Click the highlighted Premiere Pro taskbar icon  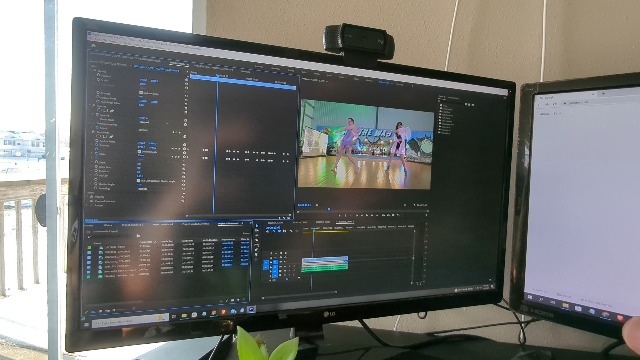251,309
